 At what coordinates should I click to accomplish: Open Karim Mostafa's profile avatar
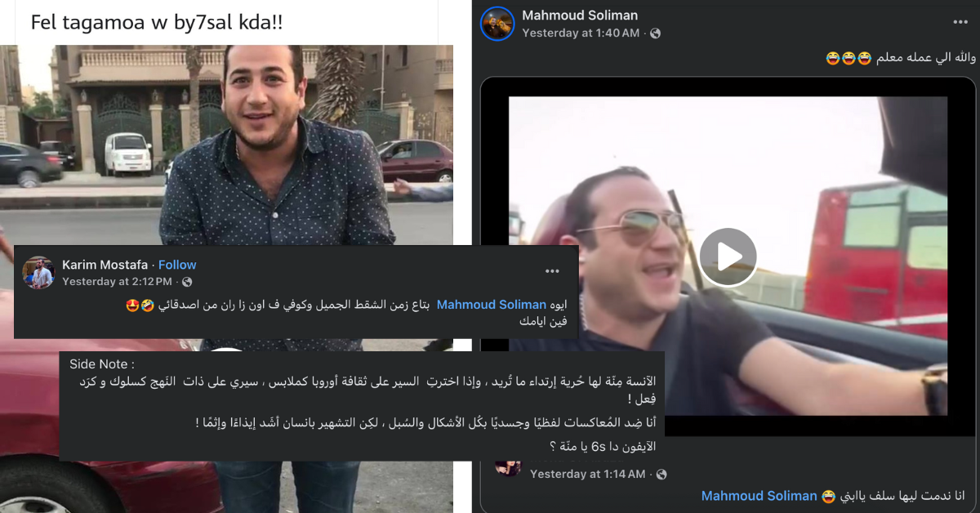[x=38, y=272]
